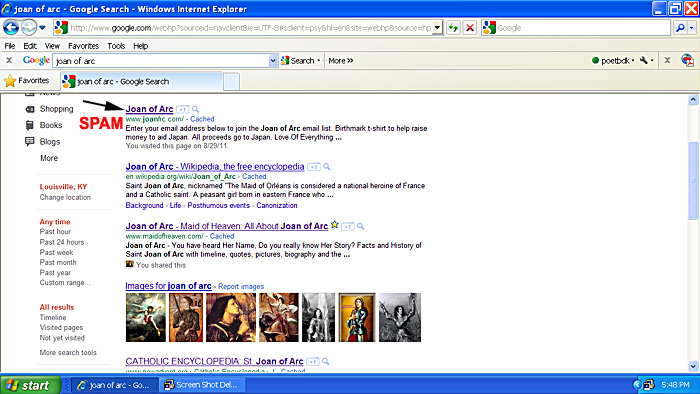Open the Help menu
The image size is (700, 394).
[141, 46]
